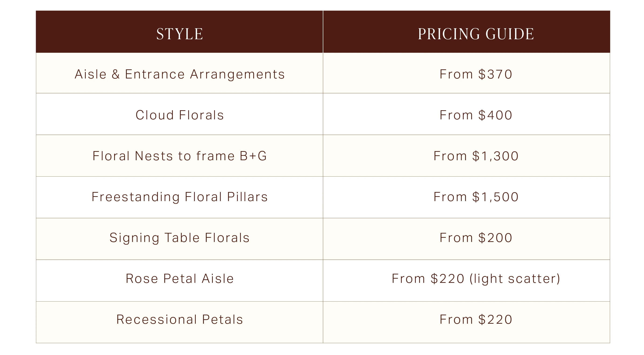Select Floral Nests to frame B+G text
This screenshot has width=644, height=355.
179,156
